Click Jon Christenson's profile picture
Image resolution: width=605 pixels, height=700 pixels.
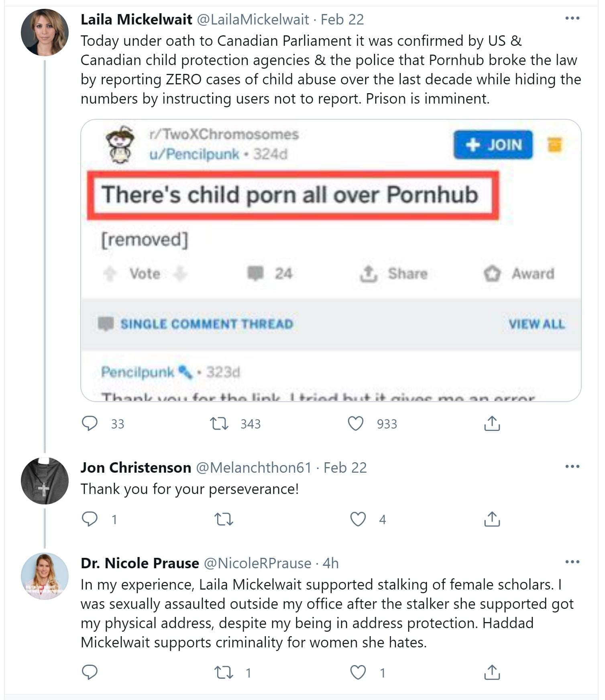tap(45, 481)
